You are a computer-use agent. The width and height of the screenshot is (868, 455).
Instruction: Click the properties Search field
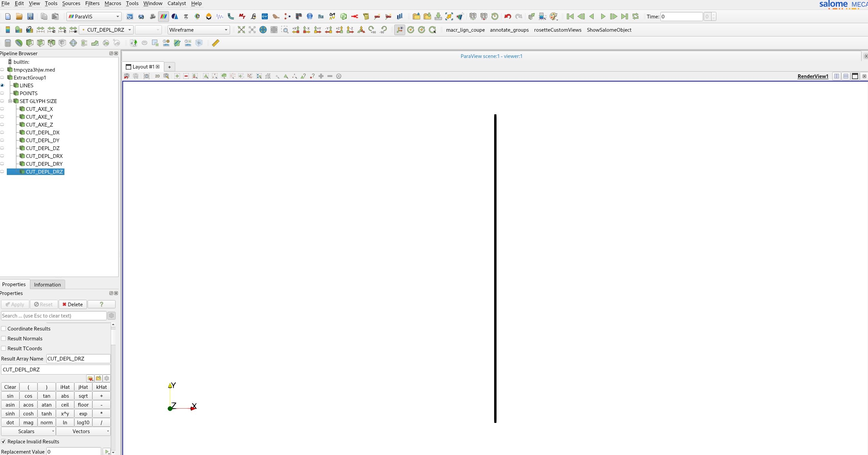(x=54, y=316)
